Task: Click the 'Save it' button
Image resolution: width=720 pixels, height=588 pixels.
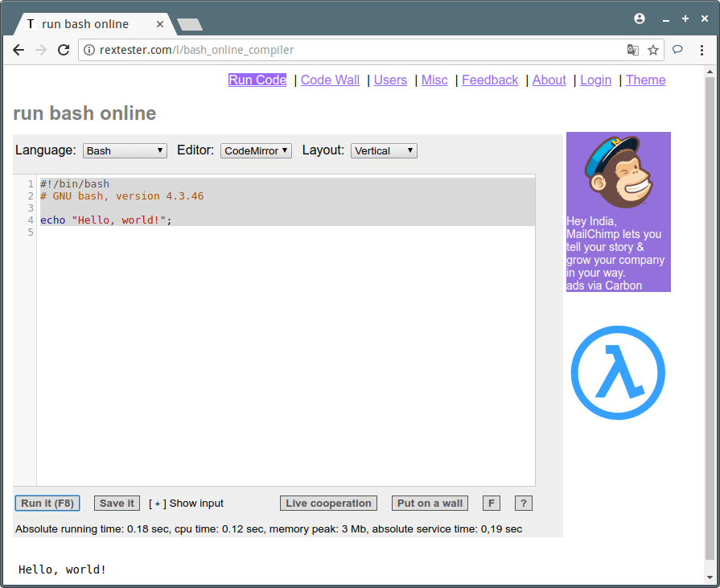Action: 117,503
